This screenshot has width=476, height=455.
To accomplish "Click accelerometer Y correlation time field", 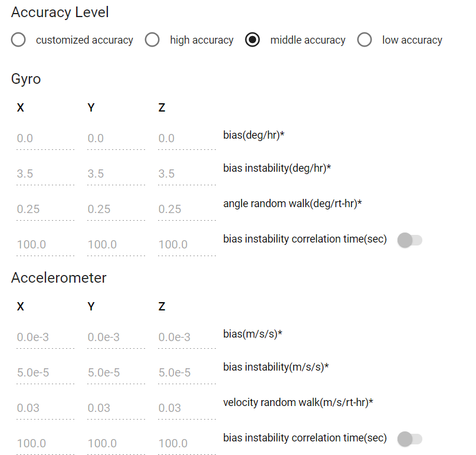I will pos(116,444).
